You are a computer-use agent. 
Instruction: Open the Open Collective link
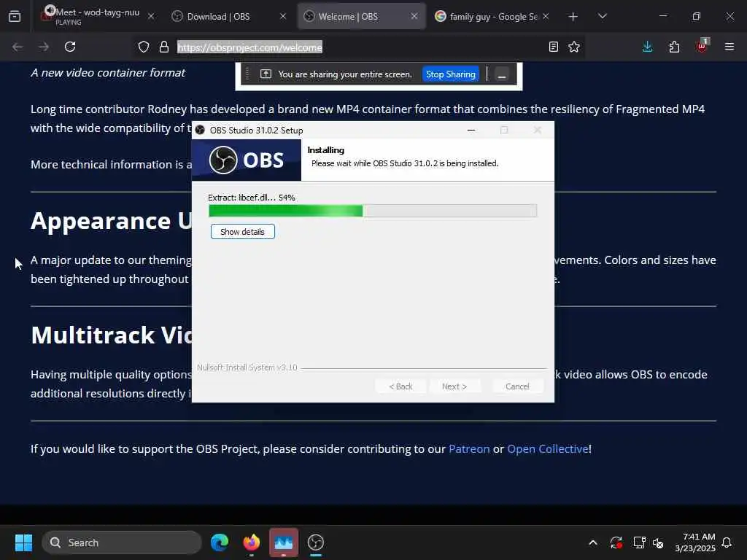click(547, 449)
